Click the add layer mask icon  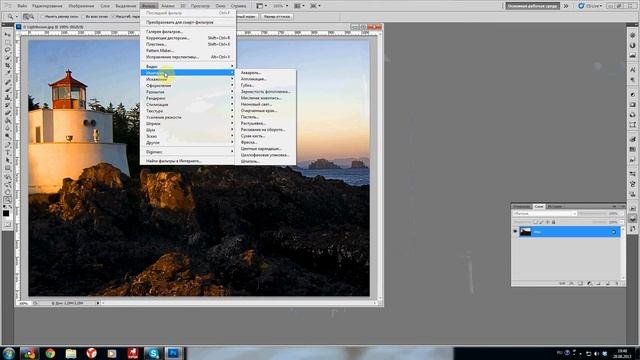[x=580, y=283]
